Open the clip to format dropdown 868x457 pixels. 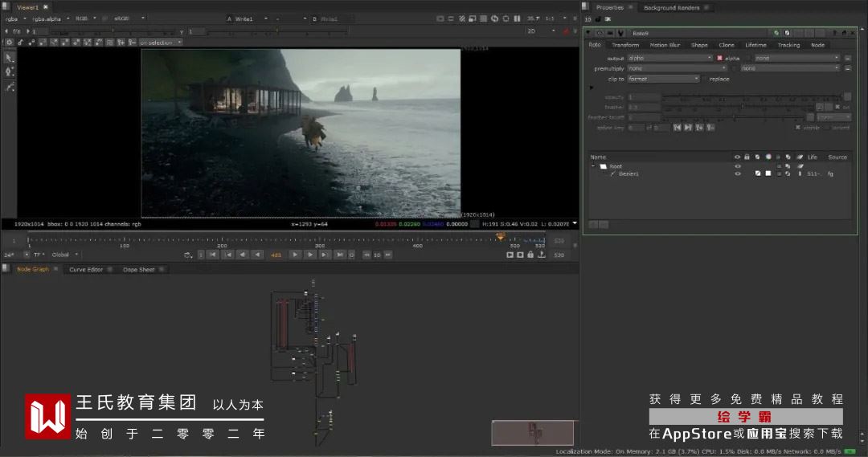(x=663, y=80)
